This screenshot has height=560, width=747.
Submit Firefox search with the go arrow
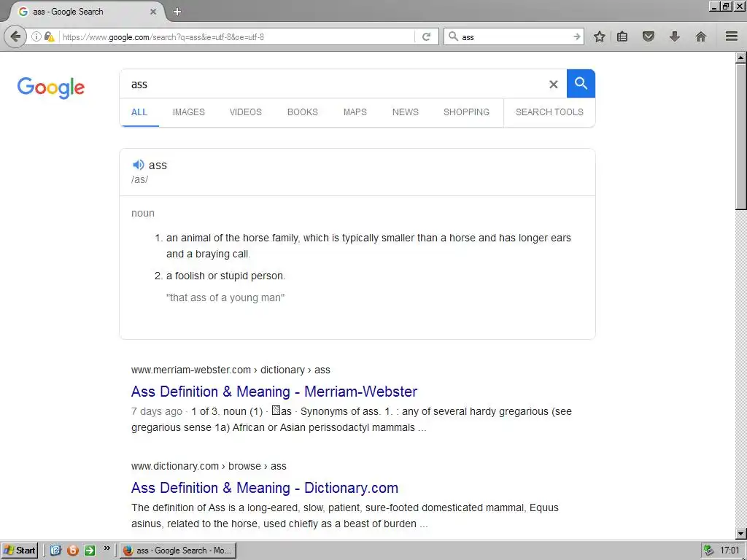coord(576,36)
